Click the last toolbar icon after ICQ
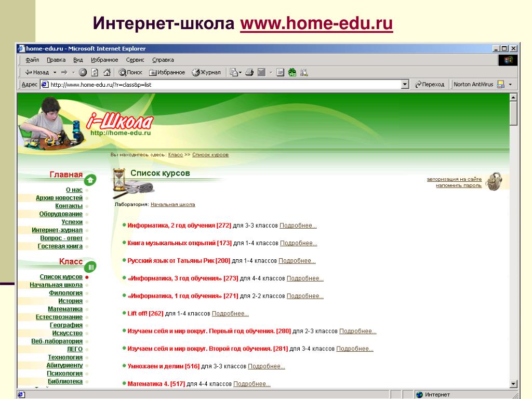This screenshot has height=399, width=532. [x=304, y=72]
